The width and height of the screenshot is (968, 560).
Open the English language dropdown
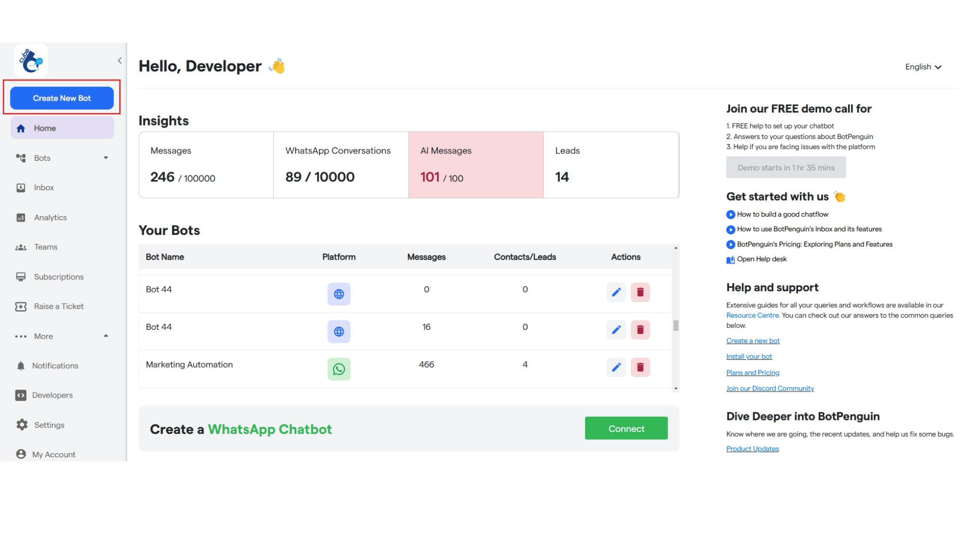[x=923, y=66]
